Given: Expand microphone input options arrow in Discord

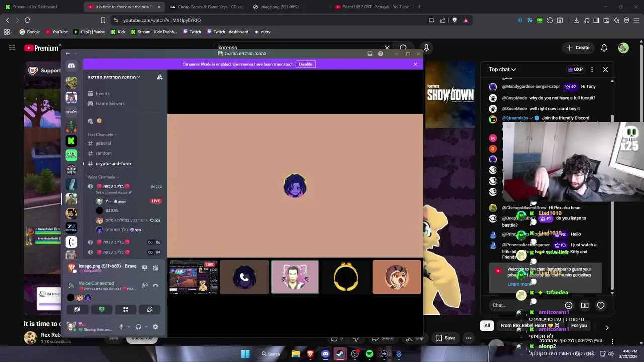Looking at the screenshot, I should tap(129, 327).
